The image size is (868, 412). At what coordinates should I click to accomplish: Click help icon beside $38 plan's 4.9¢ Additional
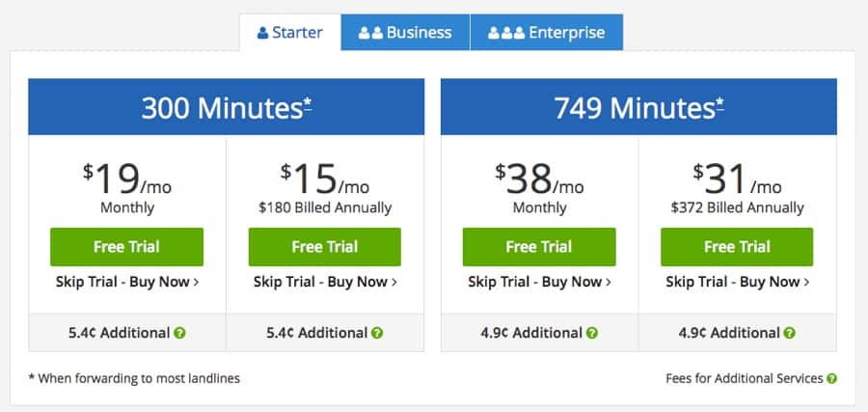pos(592,333)
